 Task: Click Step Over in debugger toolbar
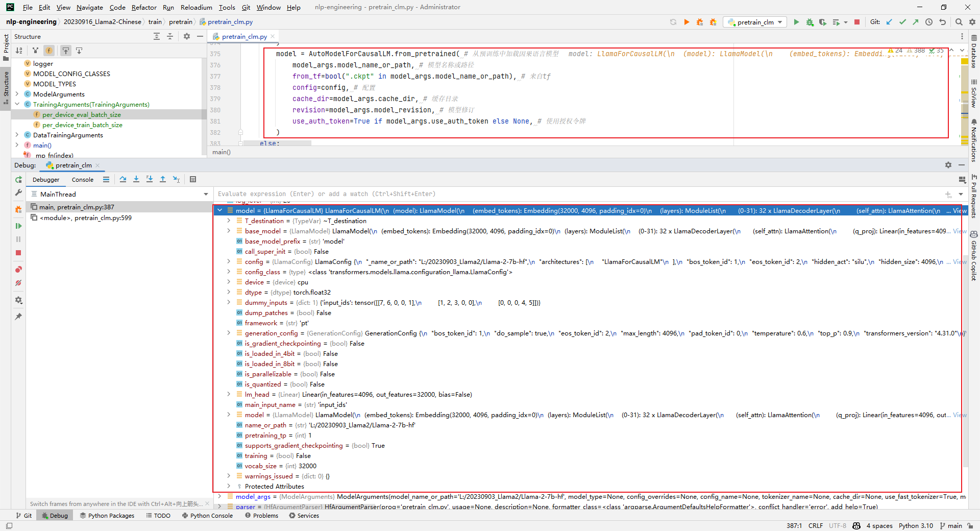click(123, 179)
